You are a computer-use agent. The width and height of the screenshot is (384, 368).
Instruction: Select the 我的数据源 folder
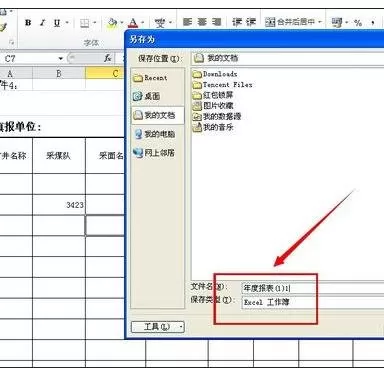217,117
